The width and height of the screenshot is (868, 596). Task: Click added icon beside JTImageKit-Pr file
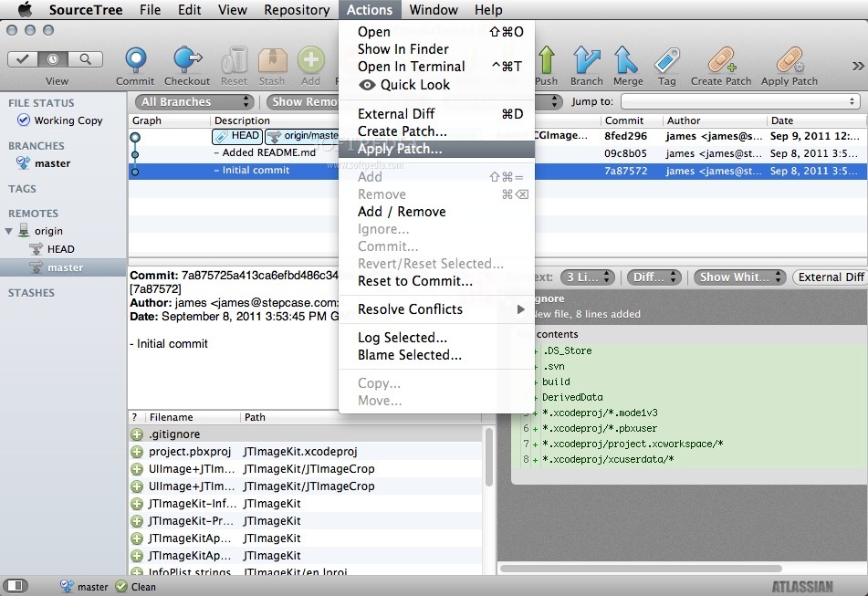pyautogui.click(x=137, y=521)
